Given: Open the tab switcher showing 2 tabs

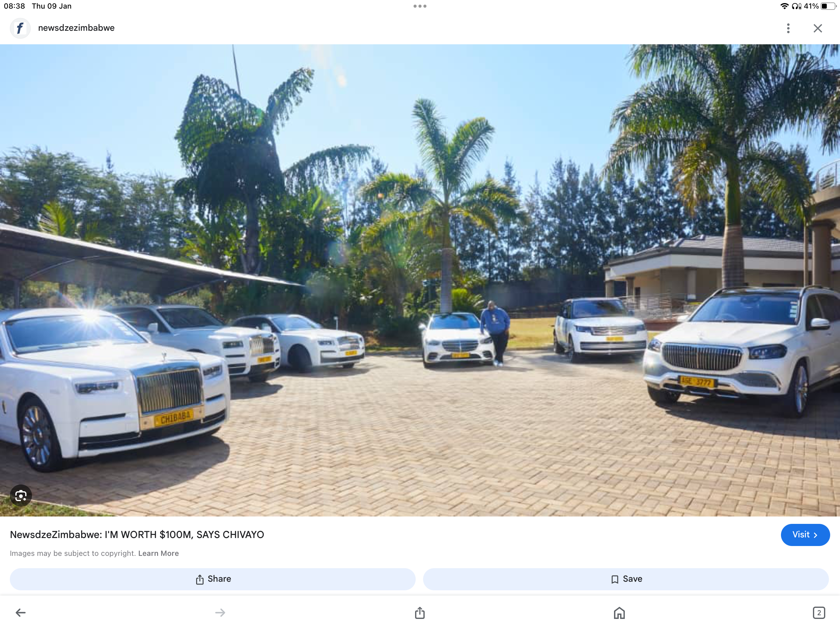Looking at the screenshot, I should point(819,612).
